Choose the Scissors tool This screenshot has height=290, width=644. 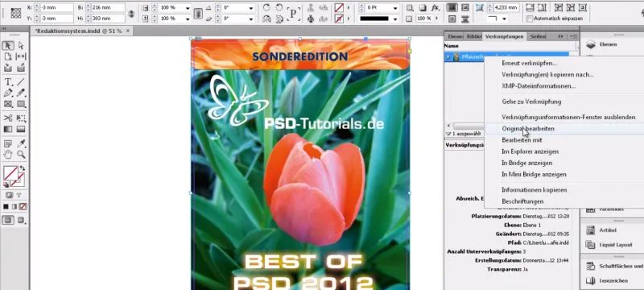[x=8, y=118]
